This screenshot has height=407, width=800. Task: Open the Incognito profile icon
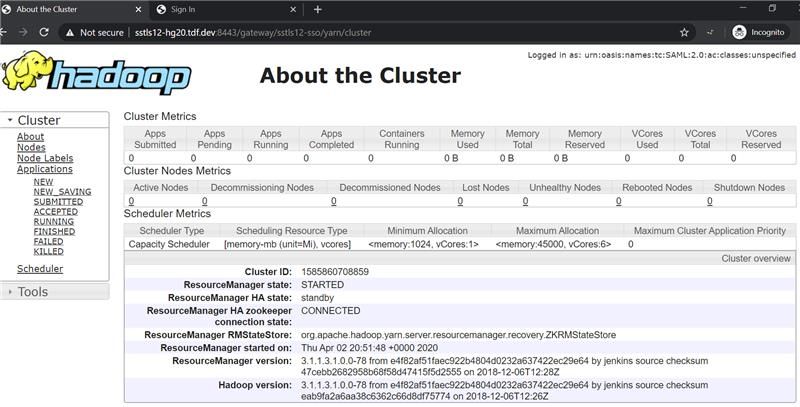click(x=739, y=32)
